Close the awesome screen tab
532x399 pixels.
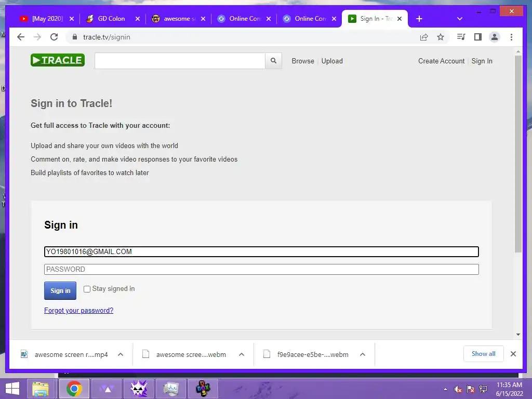pos(203,19)
